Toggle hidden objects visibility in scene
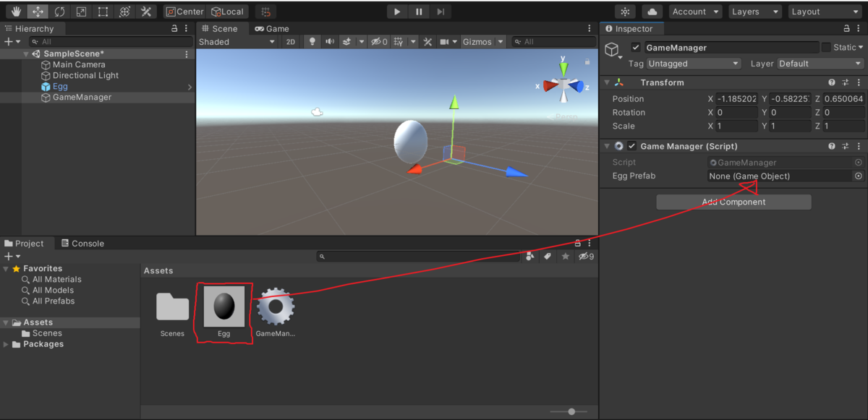 (x=379, y=42)
